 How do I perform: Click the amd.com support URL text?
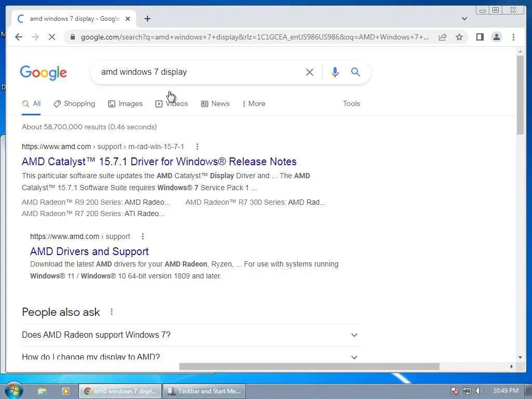(80, 236)
